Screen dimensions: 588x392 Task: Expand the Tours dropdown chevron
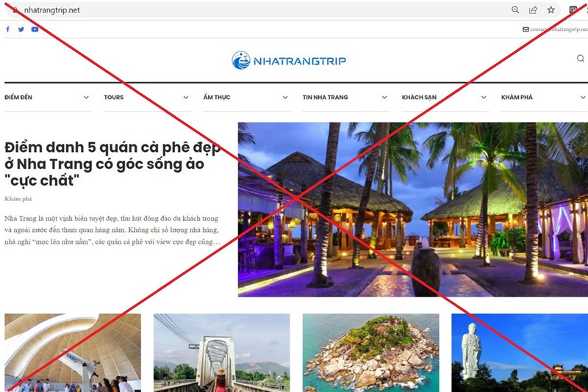click(x=186, y=98)
